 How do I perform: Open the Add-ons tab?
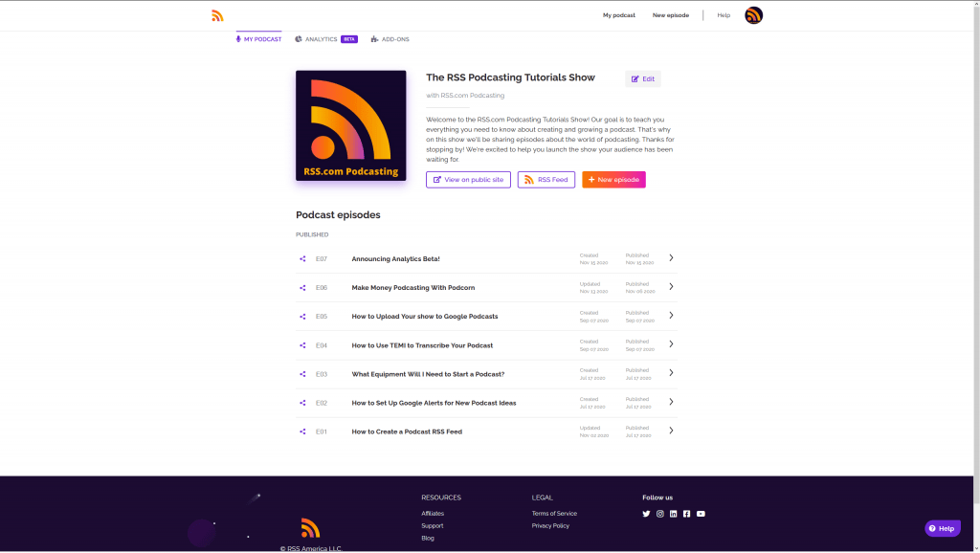(x=390, y=39)
